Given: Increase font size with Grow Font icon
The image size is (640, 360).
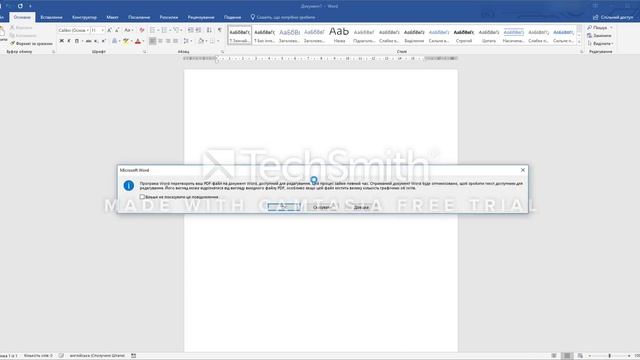Looking at the screenshot, I should [109, 30].
